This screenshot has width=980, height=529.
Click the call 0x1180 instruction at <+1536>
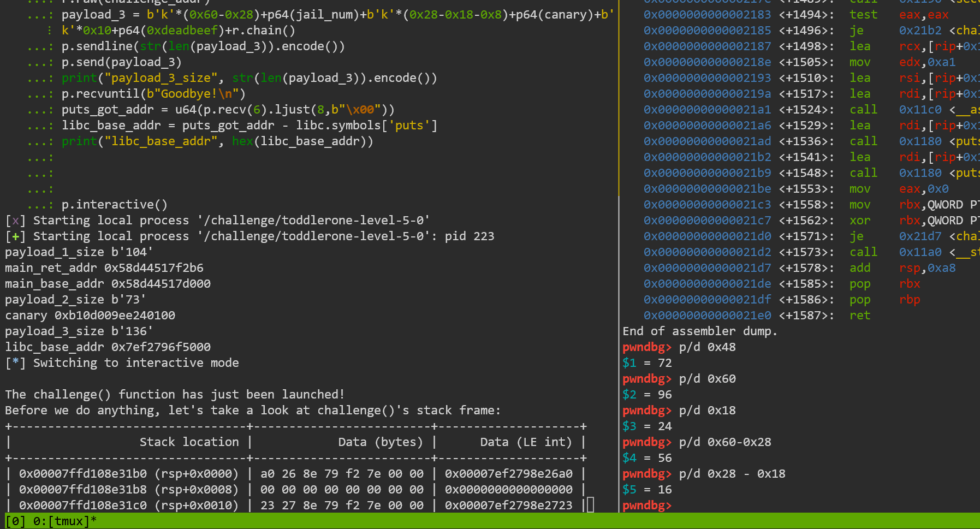(812, 141)
